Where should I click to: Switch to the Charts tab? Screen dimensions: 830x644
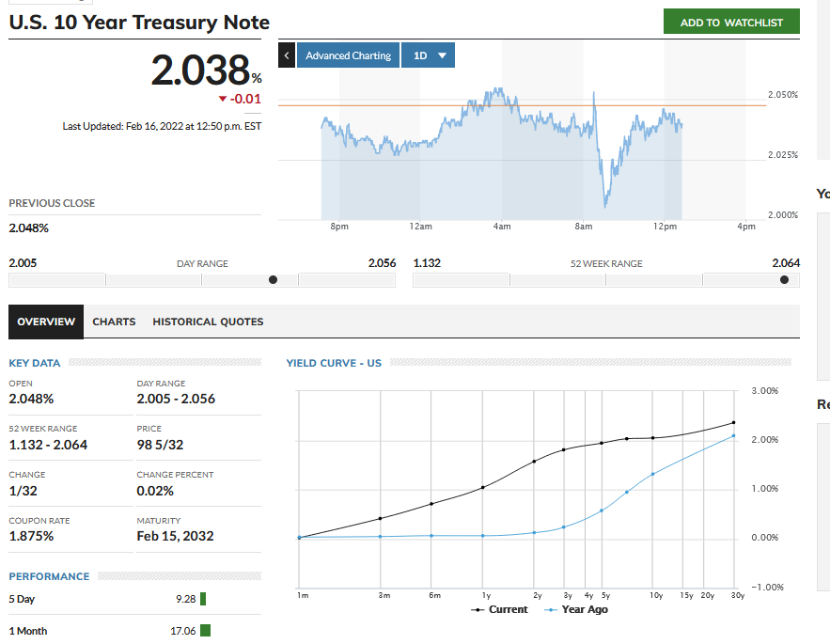point(114,322)
